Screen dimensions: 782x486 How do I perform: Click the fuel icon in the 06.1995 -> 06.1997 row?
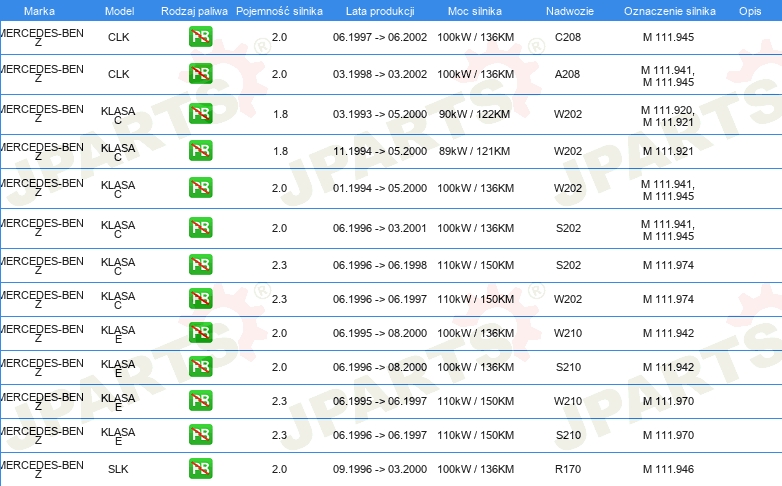tap(200, 400)
